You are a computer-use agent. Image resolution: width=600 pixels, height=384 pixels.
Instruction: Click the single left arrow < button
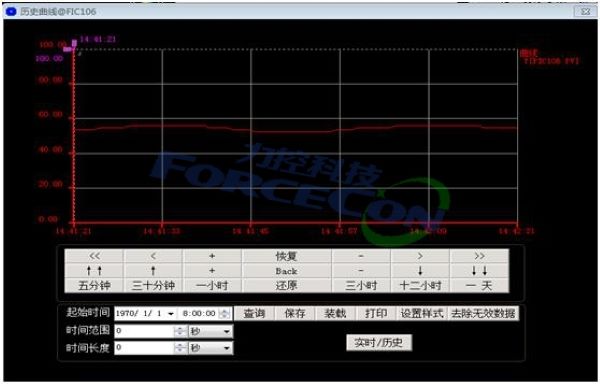(153, 256)
